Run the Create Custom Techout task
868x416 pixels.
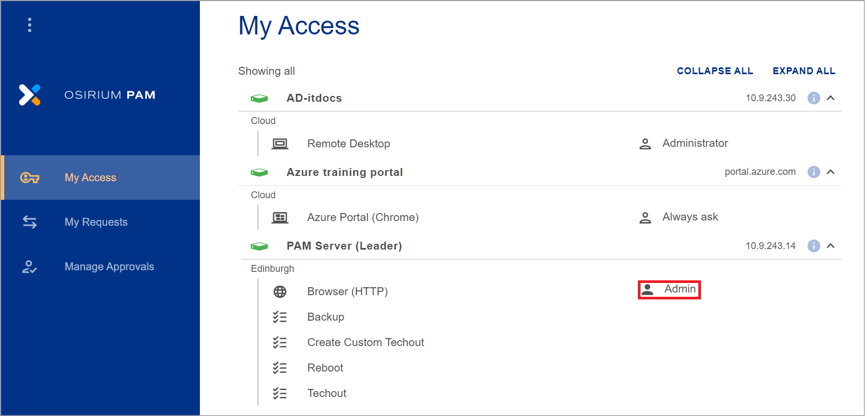(x=365, y=342)
